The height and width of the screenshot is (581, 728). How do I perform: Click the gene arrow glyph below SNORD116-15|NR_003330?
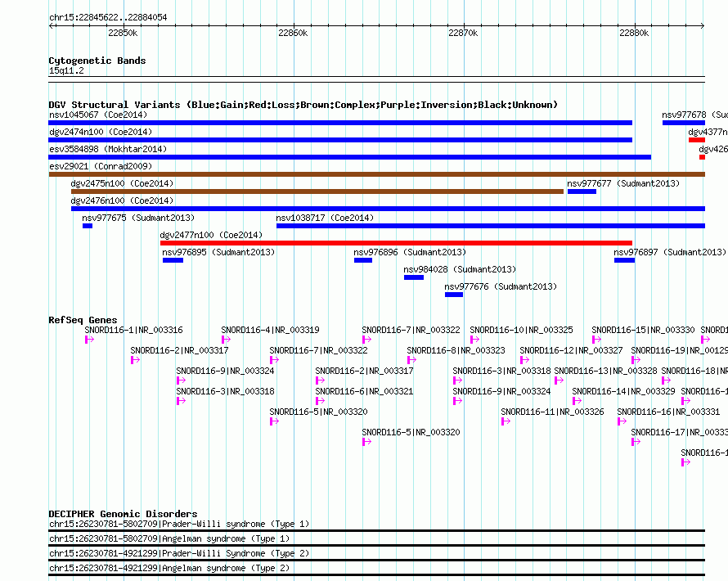tap(596, 340)
